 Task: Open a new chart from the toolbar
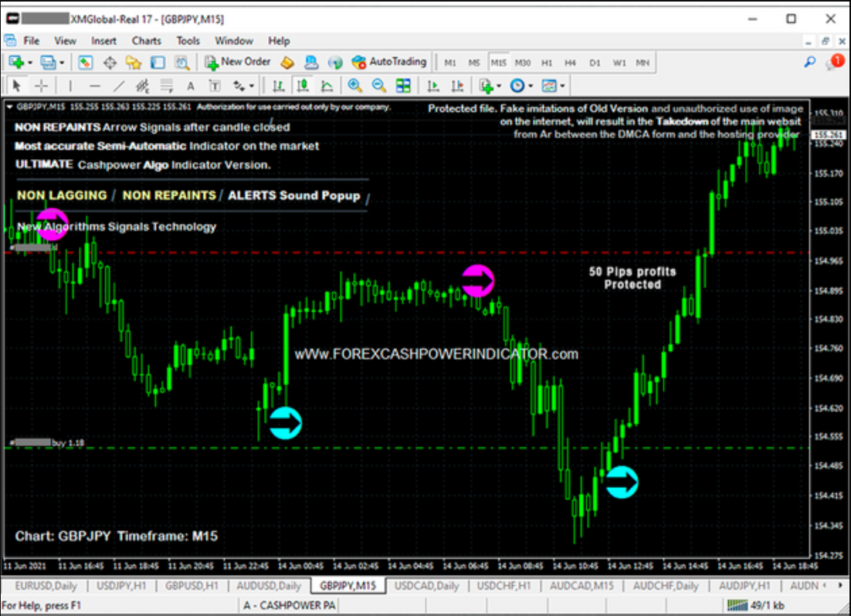15,63
